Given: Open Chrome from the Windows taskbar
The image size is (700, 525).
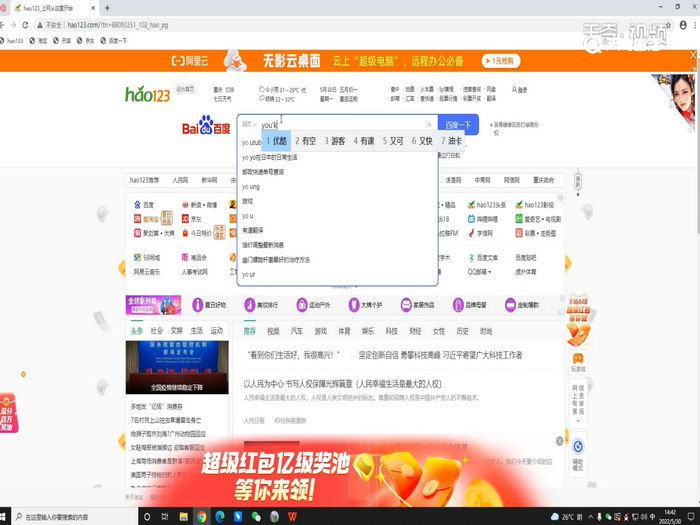Looking at the screenshot, I should 202,517.
